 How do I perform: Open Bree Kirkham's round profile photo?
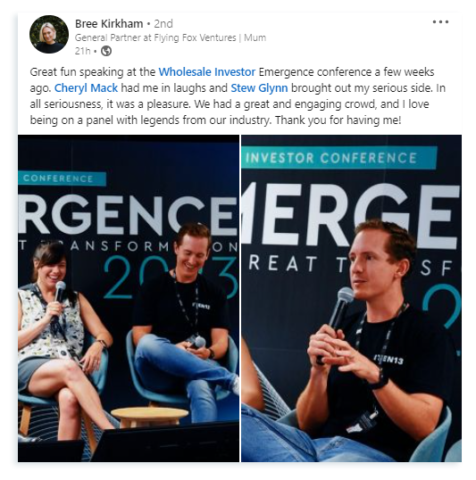49,34
